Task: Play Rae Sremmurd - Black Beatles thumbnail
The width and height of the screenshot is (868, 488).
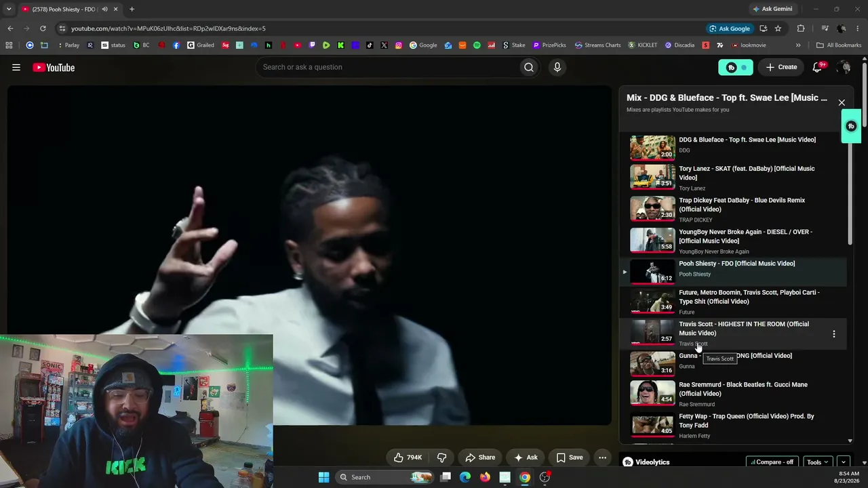Action: click(x=652, y=394)
